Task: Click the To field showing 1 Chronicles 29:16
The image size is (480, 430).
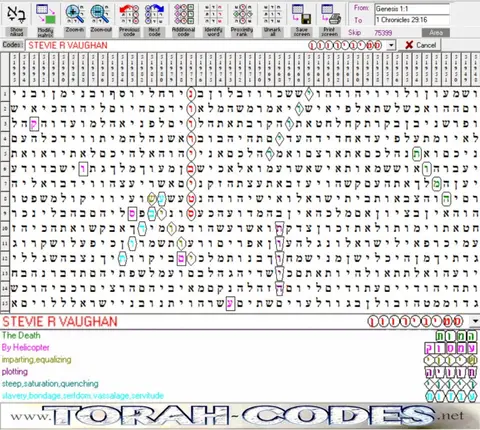Action: (x=412, y=20)
